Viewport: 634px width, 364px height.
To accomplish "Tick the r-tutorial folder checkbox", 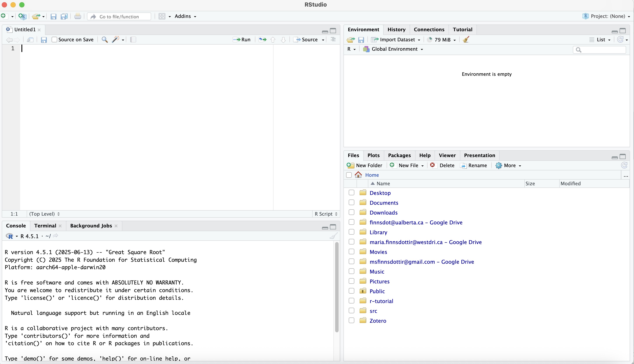I will pos(351,301).
